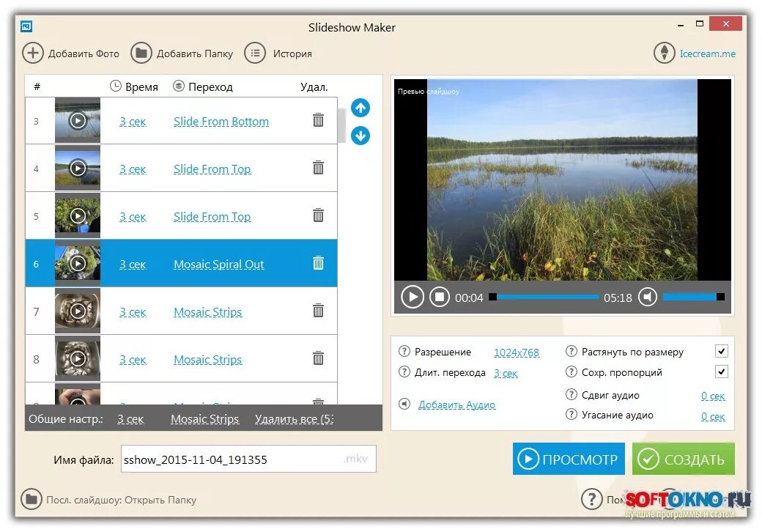Delete slide 6 with trash icon
Image resolution: width=762 pixels, height=532 pixels.
click(x=318, y=263)
